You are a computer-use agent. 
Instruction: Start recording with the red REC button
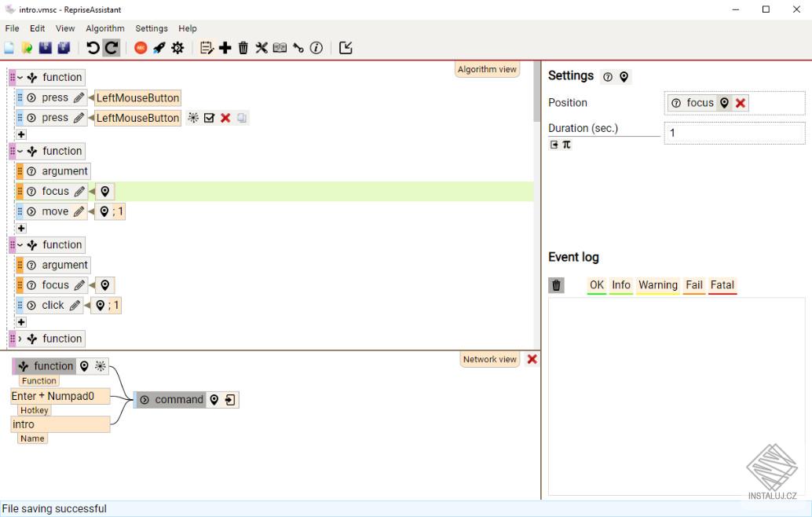(x=141, y=48)
